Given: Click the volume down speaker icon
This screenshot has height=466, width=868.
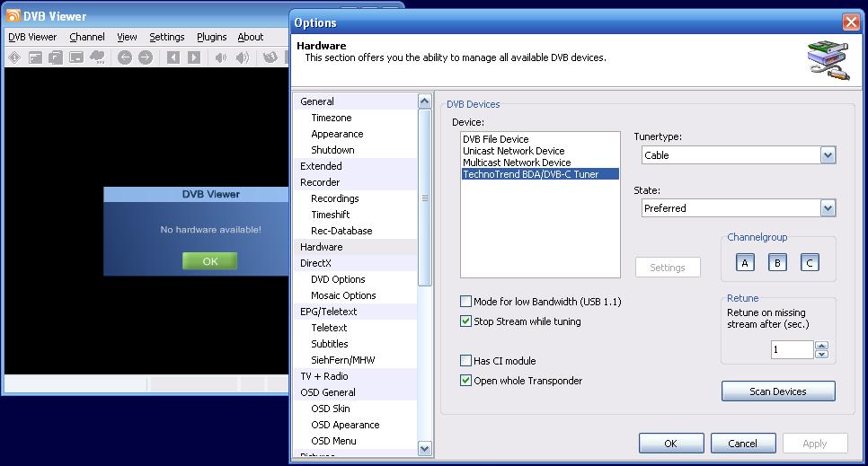Looking at the screenshot, I should (221, 57).
